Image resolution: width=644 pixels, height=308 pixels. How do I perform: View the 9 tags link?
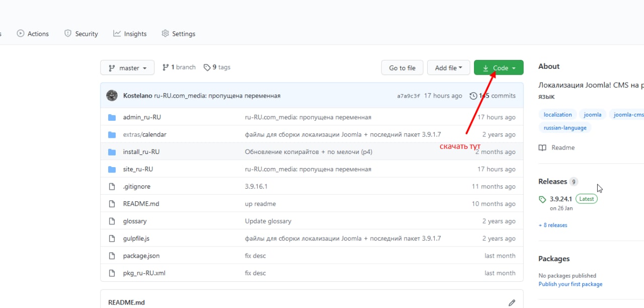217,67
